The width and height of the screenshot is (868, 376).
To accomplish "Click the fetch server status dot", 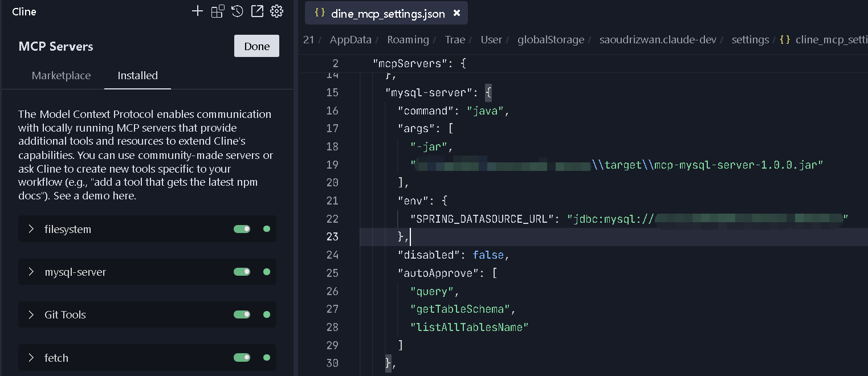I will [266, 358].
